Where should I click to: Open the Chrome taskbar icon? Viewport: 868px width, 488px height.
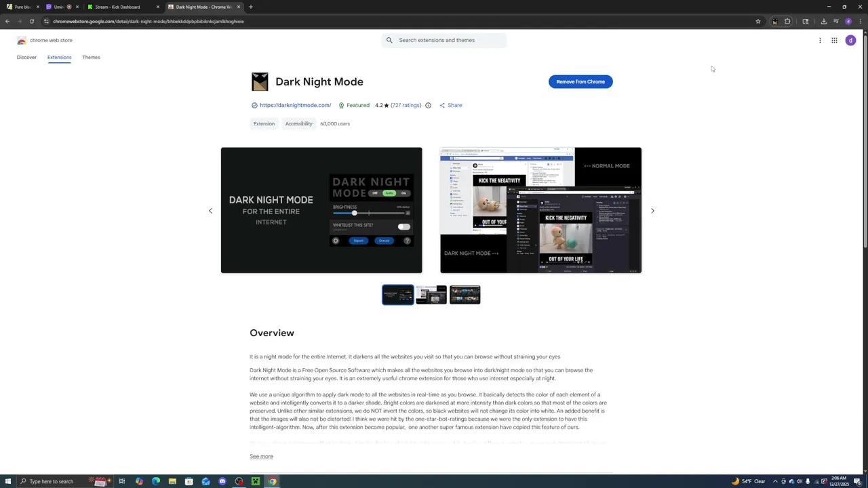[x=272, y=481]
